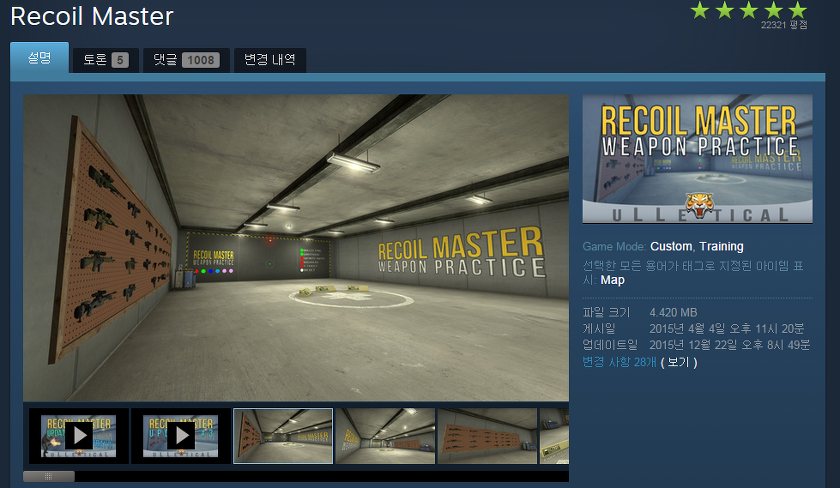Select the partially visible last thumbnail
840x488 pixels.
(x=554, y=435)
